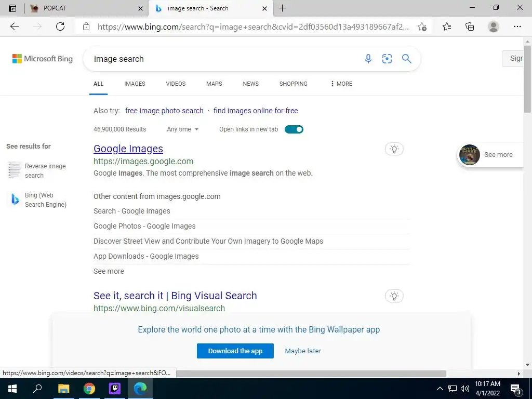Open Google Chrome from taskbar
Viewport: 532px width, 399px height.
point(89,389)
